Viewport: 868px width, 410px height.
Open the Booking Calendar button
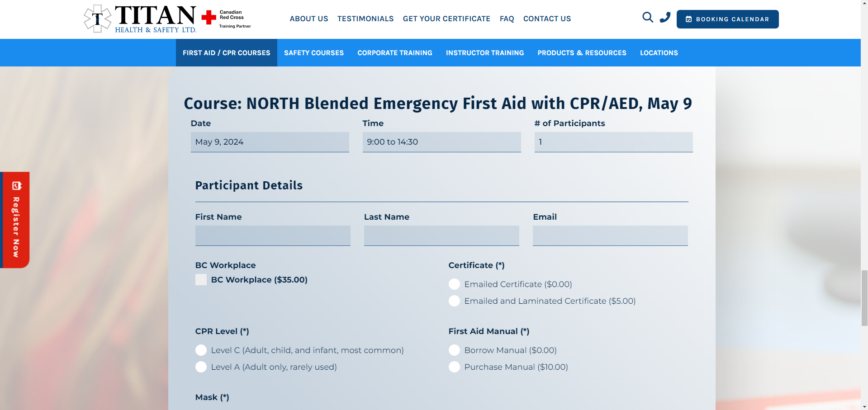tap(727, 19)
